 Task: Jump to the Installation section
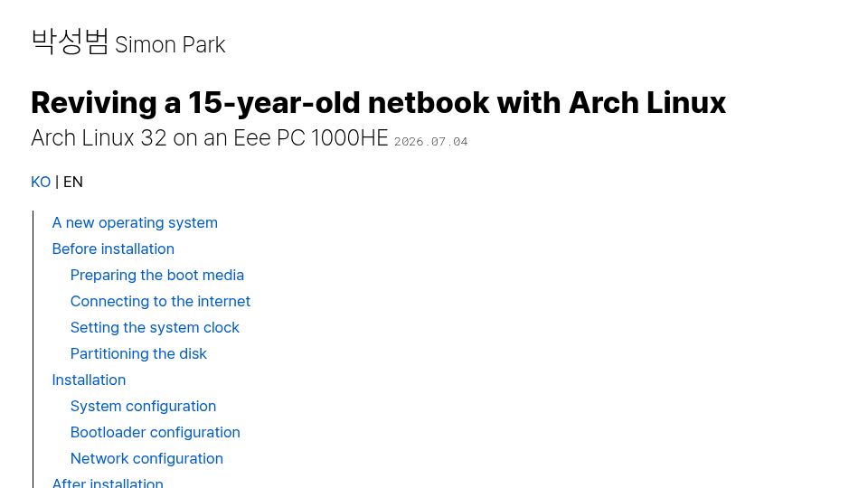pos(89,380)
